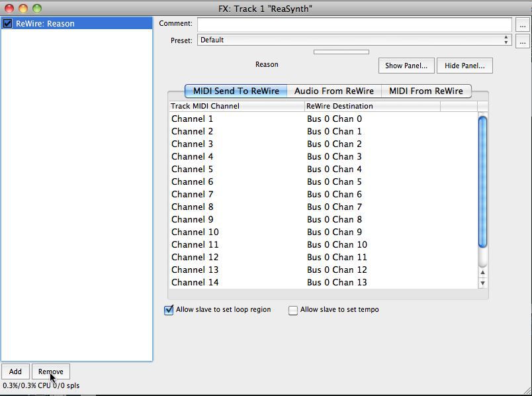Image resolution: width=532 pixels, height=396 pixels.
Task: Uncheck Allow slave to set loop region
Action: pos(169,310)
